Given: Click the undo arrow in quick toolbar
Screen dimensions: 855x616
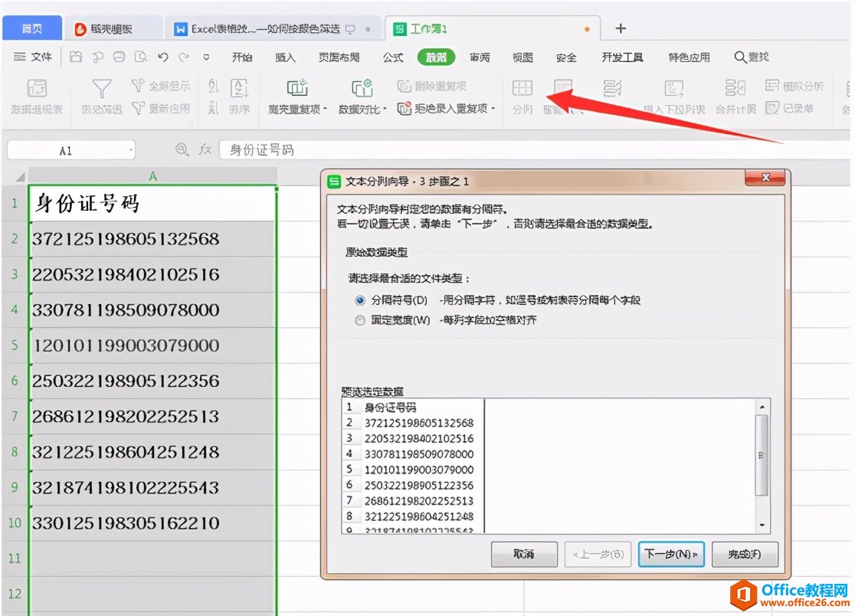Looking at the screenshot, I should 162,57.
